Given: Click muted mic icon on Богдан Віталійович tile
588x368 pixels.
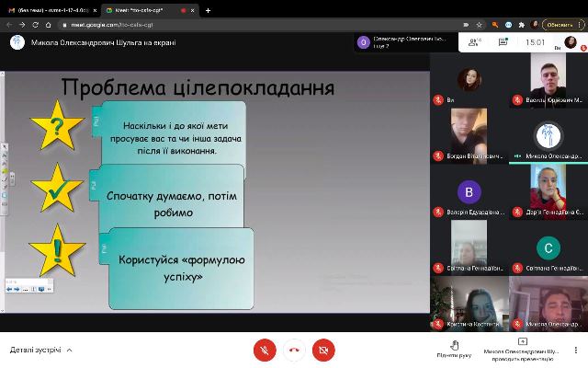Looking at the screenshot, I should pyautogui.click(x=438, y=155).
